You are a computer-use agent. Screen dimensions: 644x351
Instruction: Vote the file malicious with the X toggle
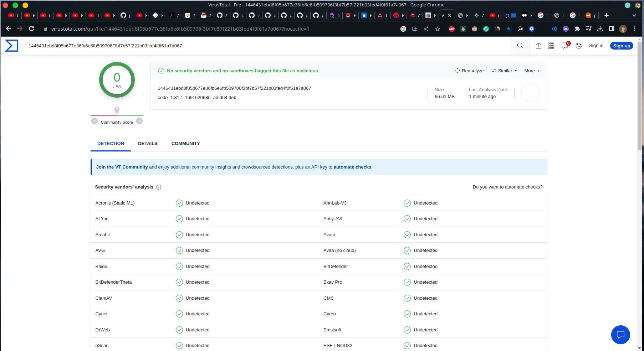point(94,121)
